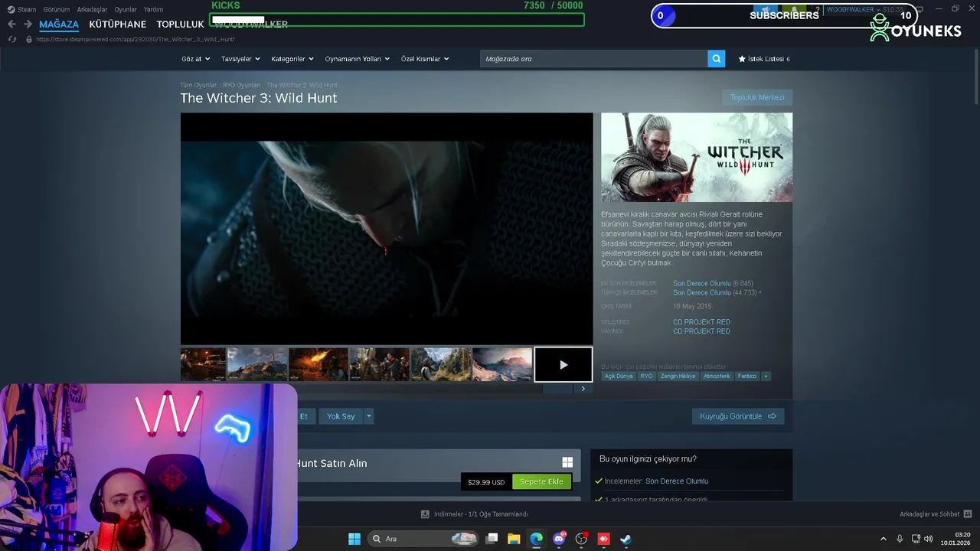
Task: Click the Mağazada ara search field
Action: point(593,59)
